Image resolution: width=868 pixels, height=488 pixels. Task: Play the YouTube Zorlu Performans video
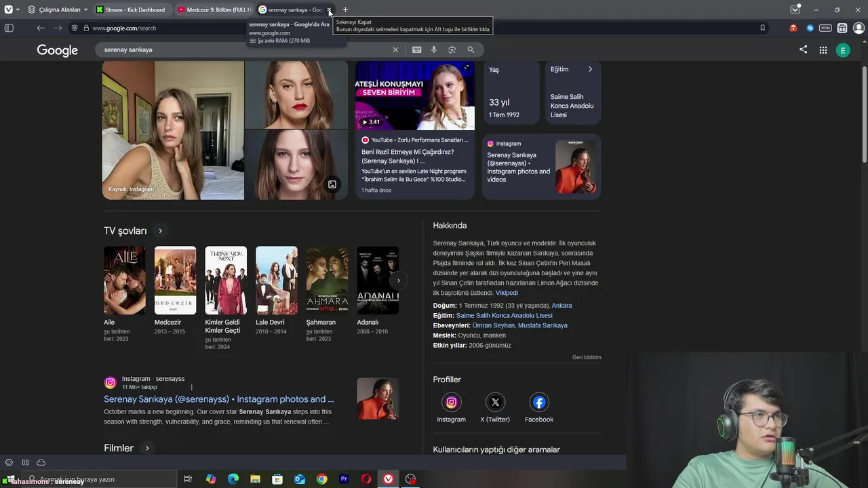pos(415,96)
